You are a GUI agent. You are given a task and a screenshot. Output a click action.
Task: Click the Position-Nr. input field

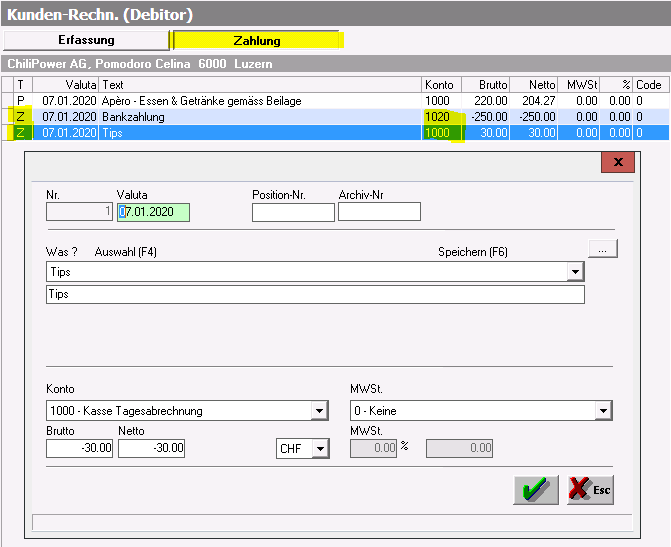tap(293, 212)
